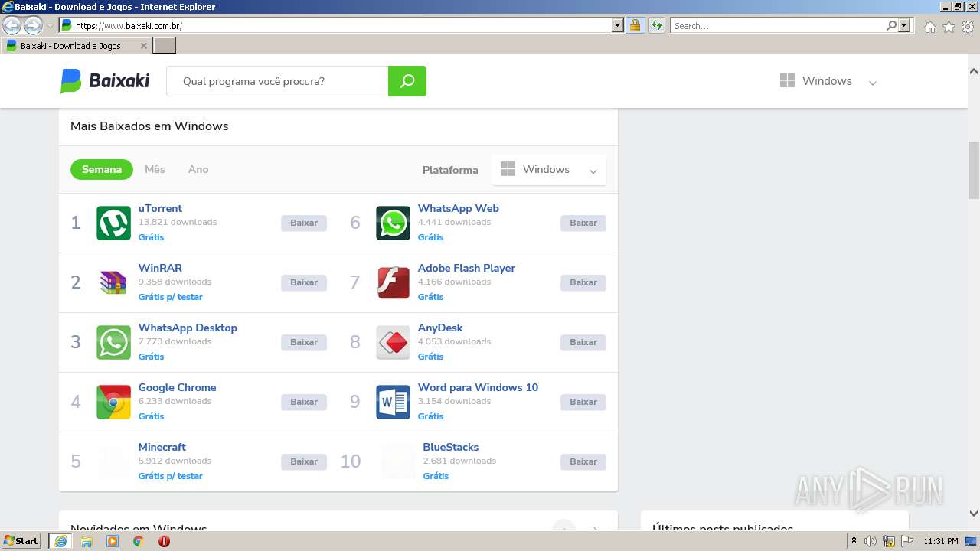Show hidden tray icons arrow

(x=854, y=541)
